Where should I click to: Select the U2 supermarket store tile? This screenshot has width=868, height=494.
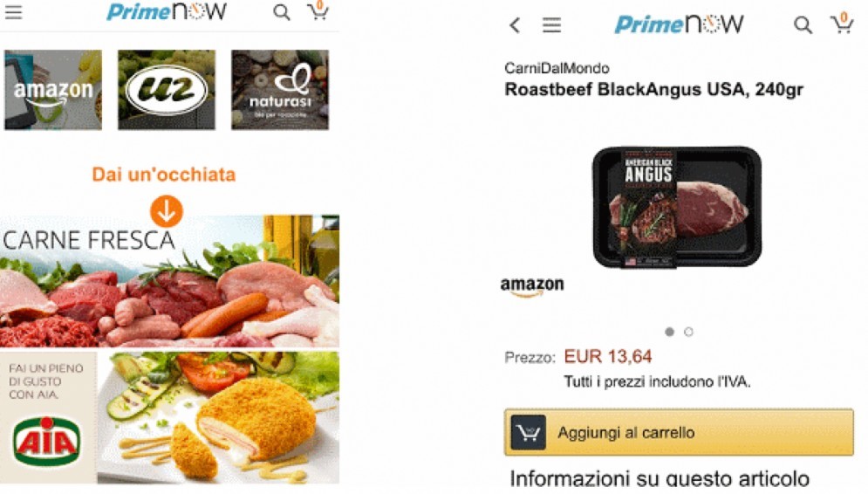point(167,90)
